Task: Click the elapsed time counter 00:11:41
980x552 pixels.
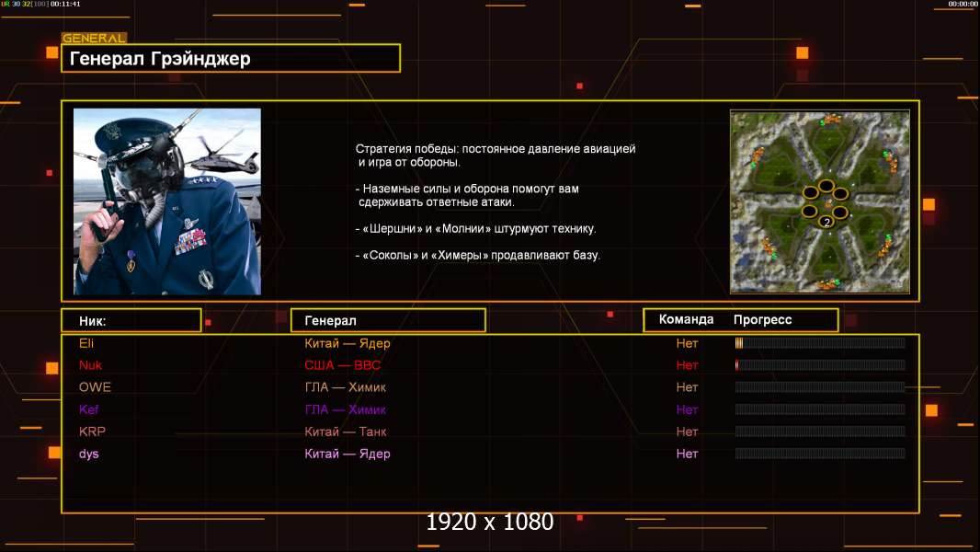Action: point(65,4)
